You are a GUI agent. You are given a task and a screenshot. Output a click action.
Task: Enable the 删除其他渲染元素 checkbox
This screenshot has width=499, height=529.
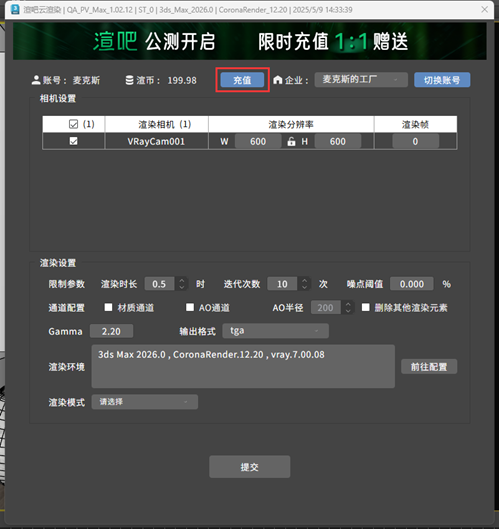click(x=366, y=307)
